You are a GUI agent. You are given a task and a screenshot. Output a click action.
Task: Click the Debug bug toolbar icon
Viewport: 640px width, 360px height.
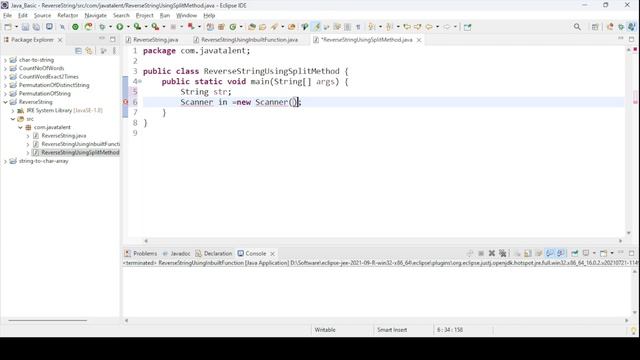[x=102, y=27]
